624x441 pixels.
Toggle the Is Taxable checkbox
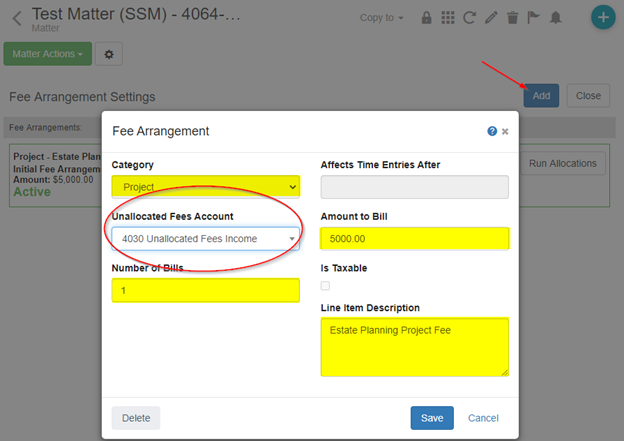[325, 285]
